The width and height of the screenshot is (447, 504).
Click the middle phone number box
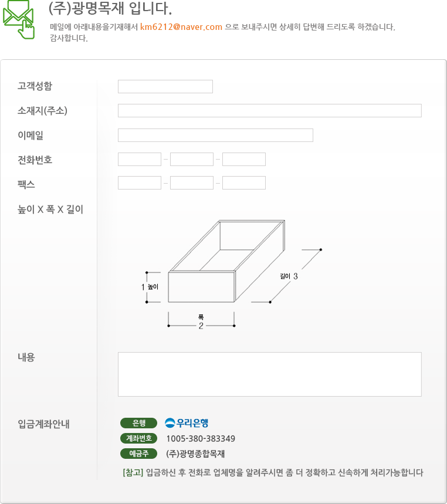192,160
